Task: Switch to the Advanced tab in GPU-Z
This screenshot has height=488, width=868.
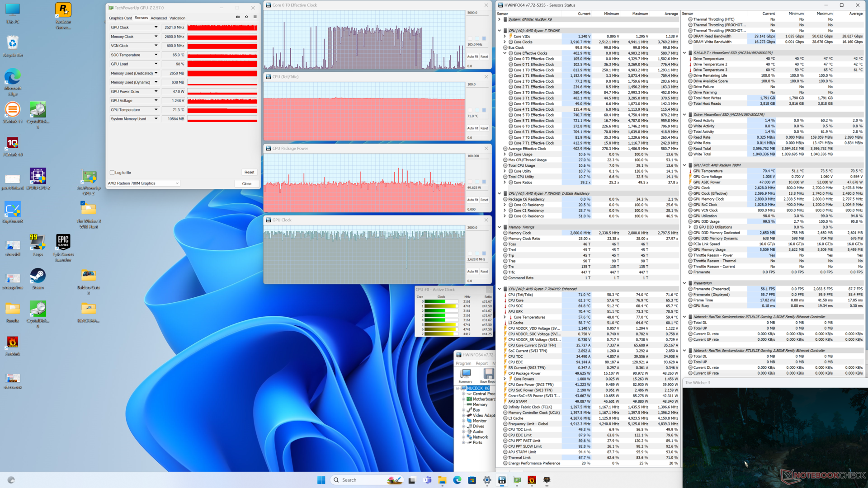Action: tap(159, 18)
